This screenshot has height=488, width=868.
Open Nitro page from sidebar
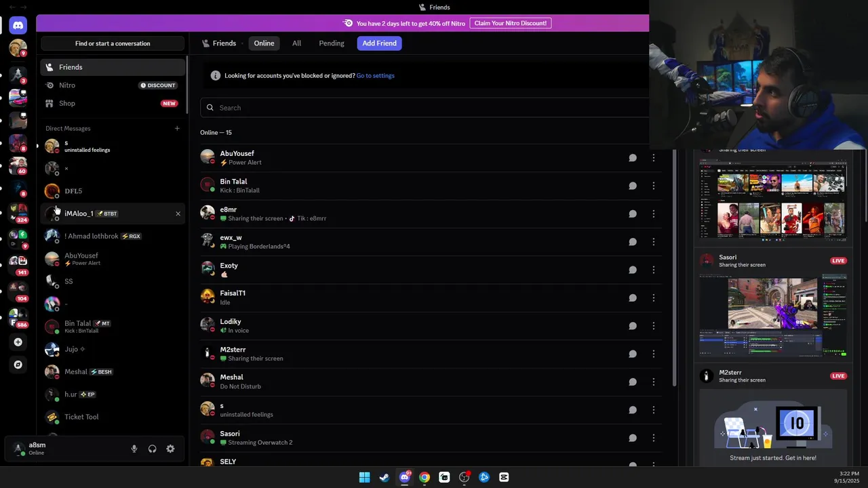click(x=113, y=85)
